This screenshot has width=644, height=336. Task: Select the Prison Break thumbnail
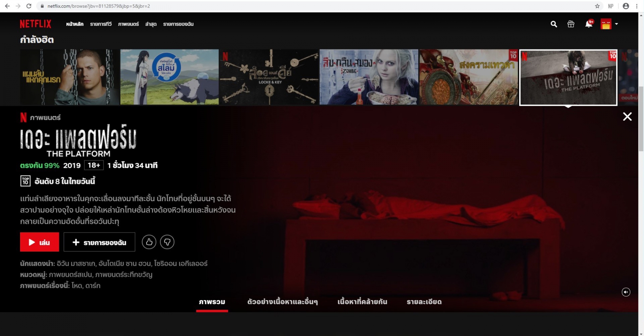tap(70, 77)
